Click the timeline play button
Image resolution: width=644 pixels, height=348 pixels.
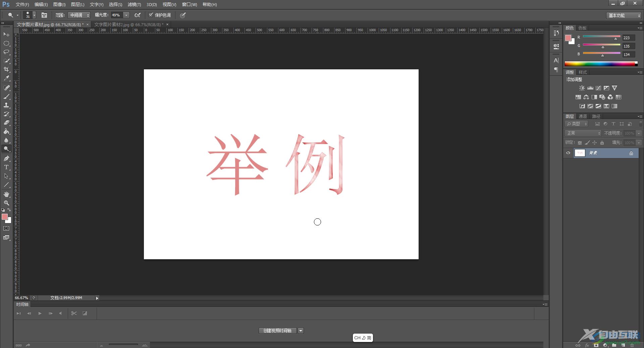(40, 314)
